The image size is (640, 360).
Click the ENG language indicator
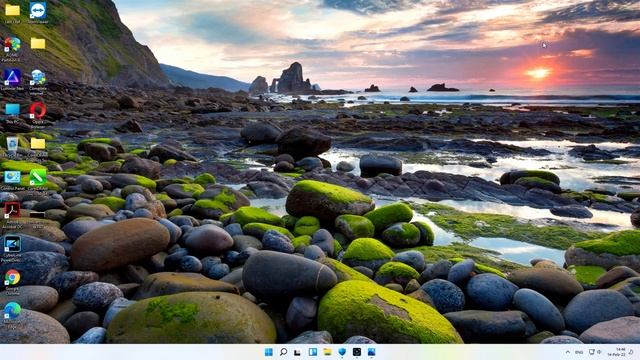[x=579, y=352]
